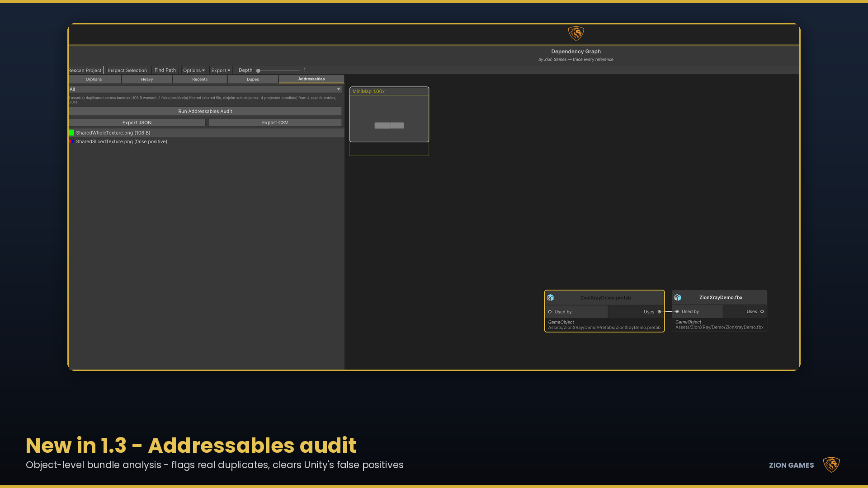This screenshot has height=488, width=868.
Task: Click the Depth value 1
Action: click(305, 70)
